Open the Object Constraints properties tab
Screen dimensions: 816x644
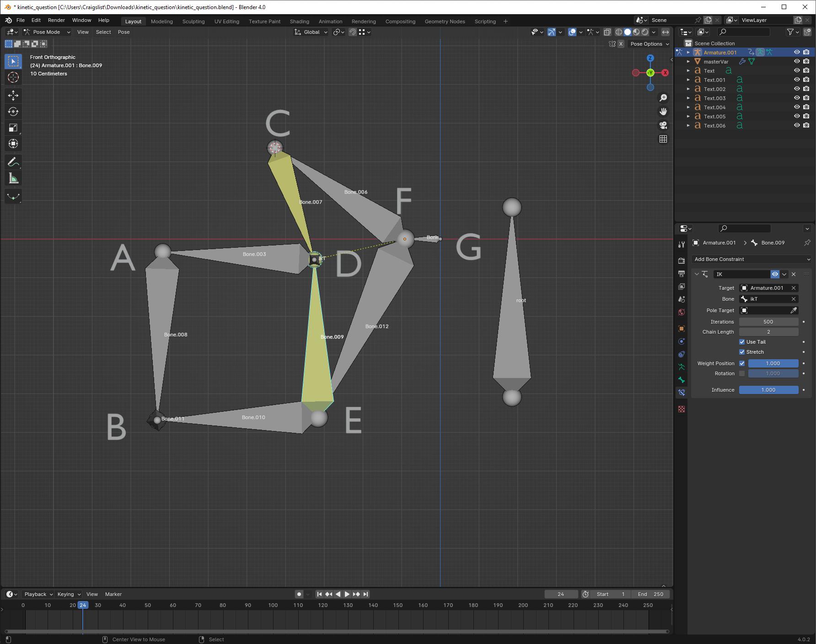(682, 354)
